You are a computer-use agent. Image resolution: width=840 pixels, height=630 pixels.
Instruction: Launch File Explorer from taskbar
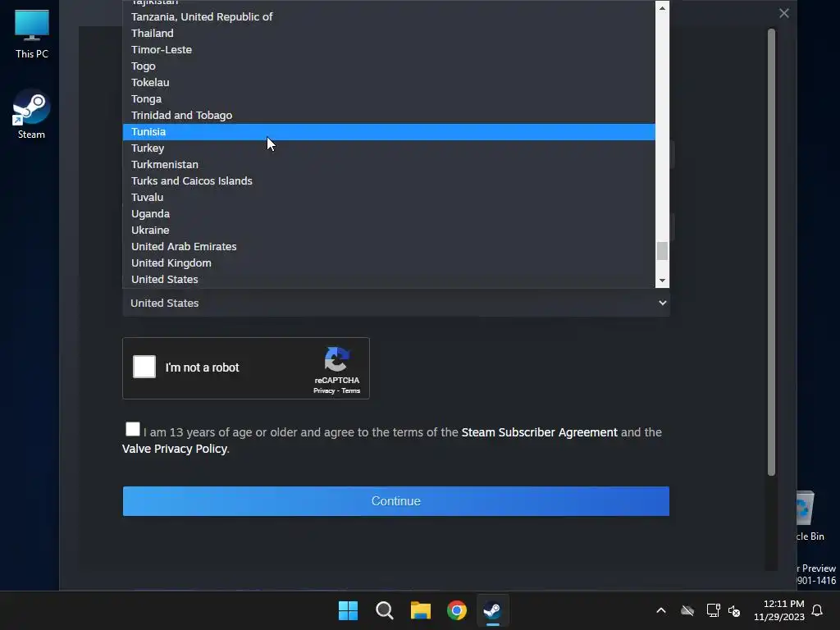tap(421, 610)
